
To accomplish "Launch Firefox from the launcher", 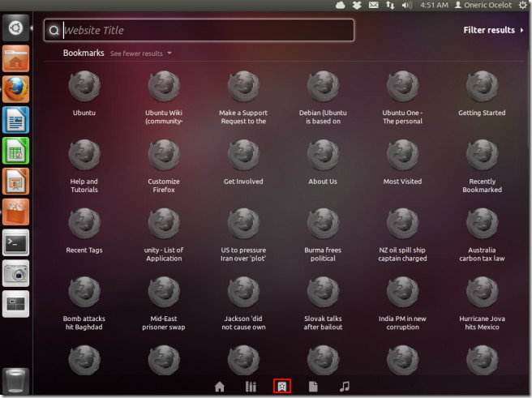I will pos(15,89).
